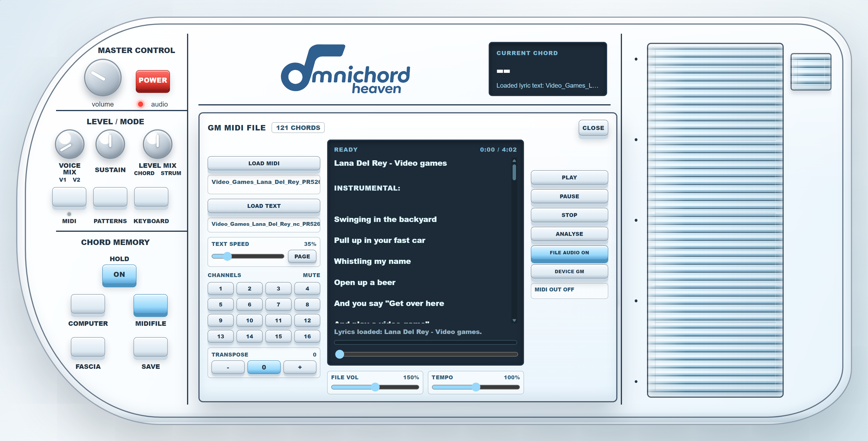Mute channel 15

point(278,336)
